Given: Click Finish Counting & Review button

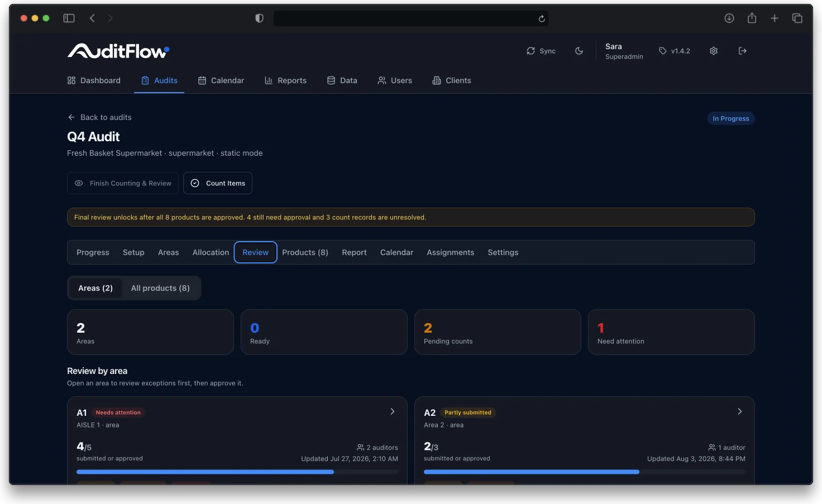Looking at the screenshot, I should 123,183.
